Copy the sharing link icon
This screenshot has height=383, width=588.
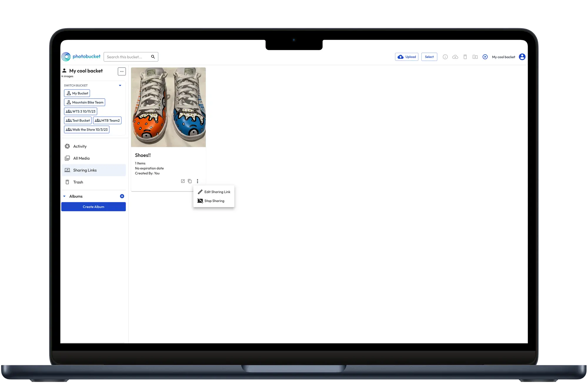click(x=190, y=181)
